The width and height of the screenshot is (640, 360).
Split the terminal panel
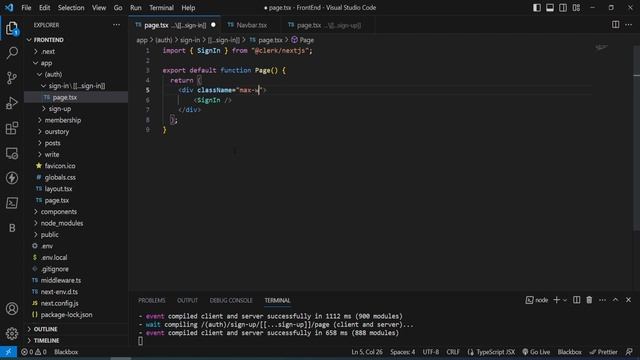tap(576, 300)
